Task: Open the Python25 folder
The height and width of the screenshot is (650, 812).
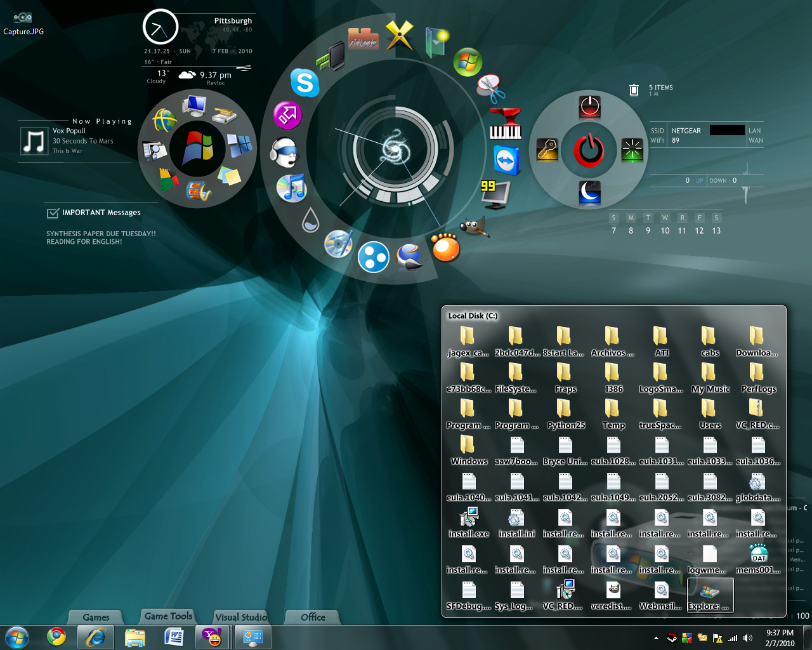Action: (565, 414)
